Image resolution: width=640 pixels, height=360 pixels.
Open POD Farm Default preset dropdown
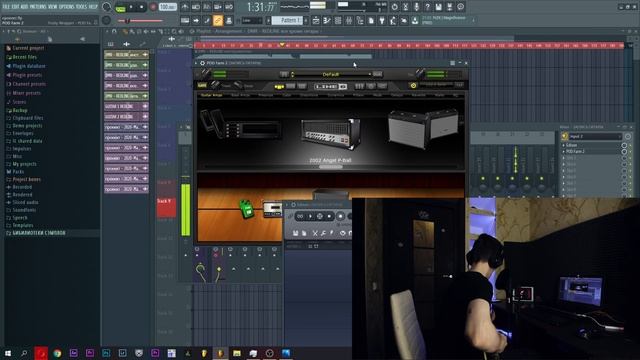pyautogui.click(x=331, y=74)
